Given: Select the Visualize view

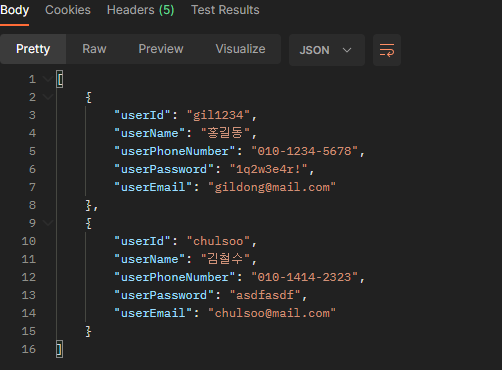Looking at the screenshot, I should (240, 49).
